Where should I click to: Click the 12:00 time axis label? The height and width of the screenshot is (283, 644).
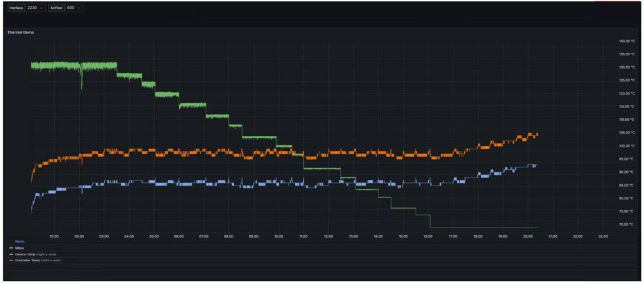(328, 236)
